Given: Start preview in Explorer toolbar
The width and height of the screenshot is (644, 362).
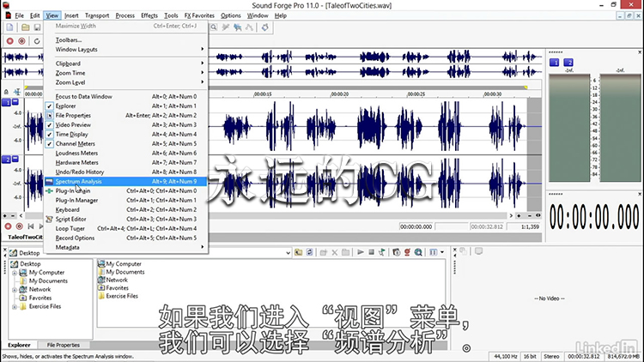Looking at the screenshot, I should click(x=360, y=252).
